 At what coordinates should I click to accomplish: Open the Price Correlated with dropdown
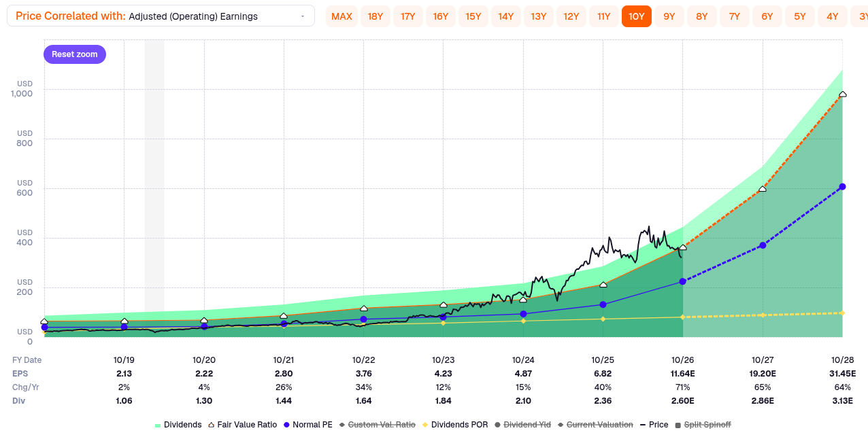pyautogui.click(x=161, y=16)
